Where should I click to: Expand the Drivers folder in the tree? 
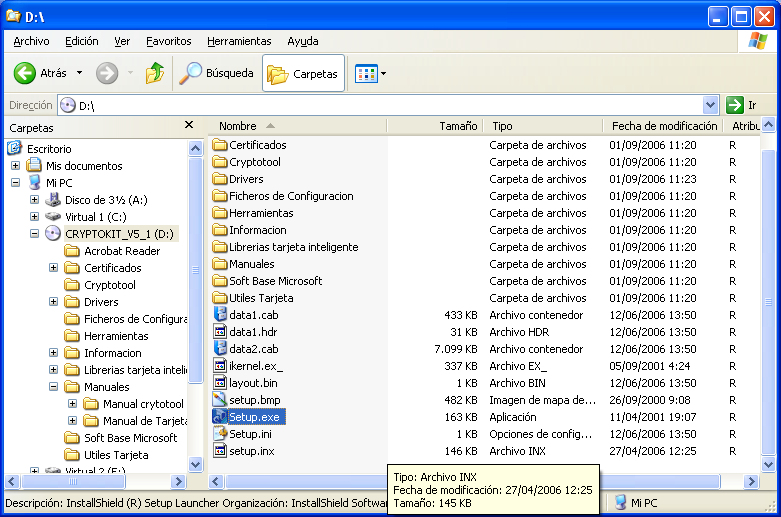click(x=54, y=302)
